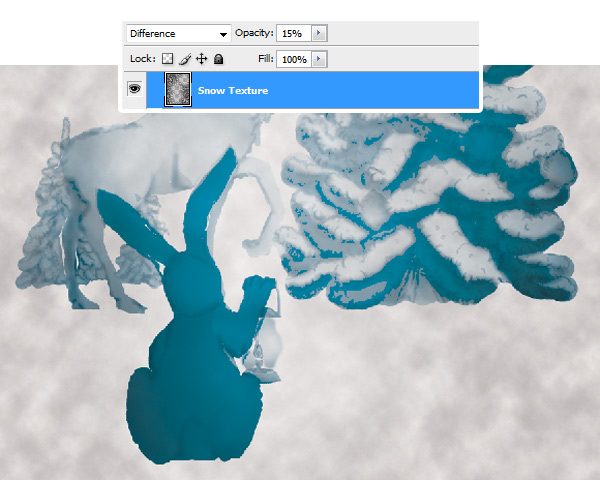Open the Fill slider arrow
The height and width of the screenshot is (480, 600).
click(319, 59)
